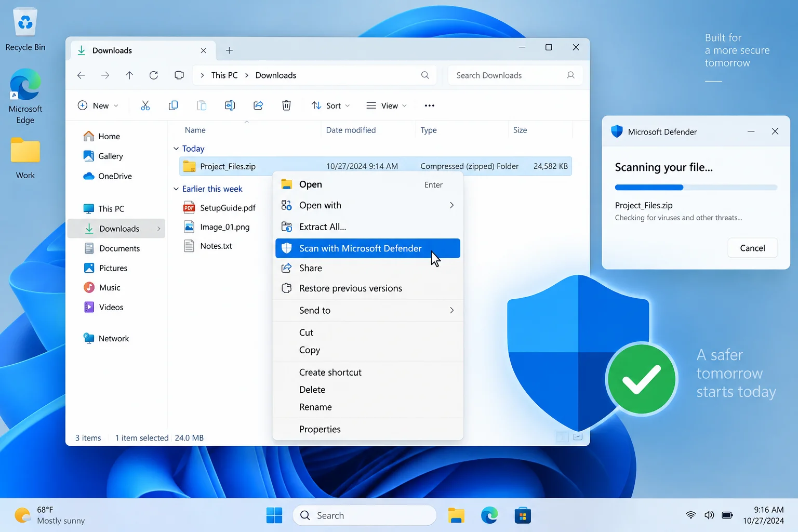
Task: Click the Date modified column header
Action: point(351,130)
